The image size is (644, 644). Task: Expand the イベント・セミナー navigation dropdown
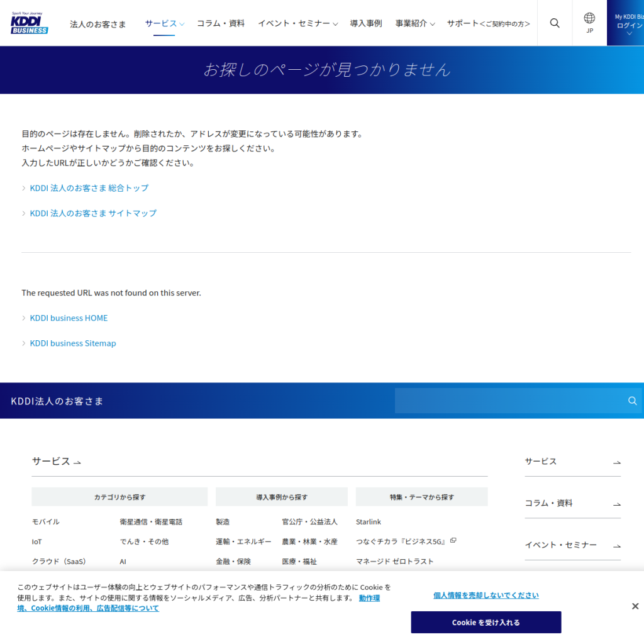(297, 24)
